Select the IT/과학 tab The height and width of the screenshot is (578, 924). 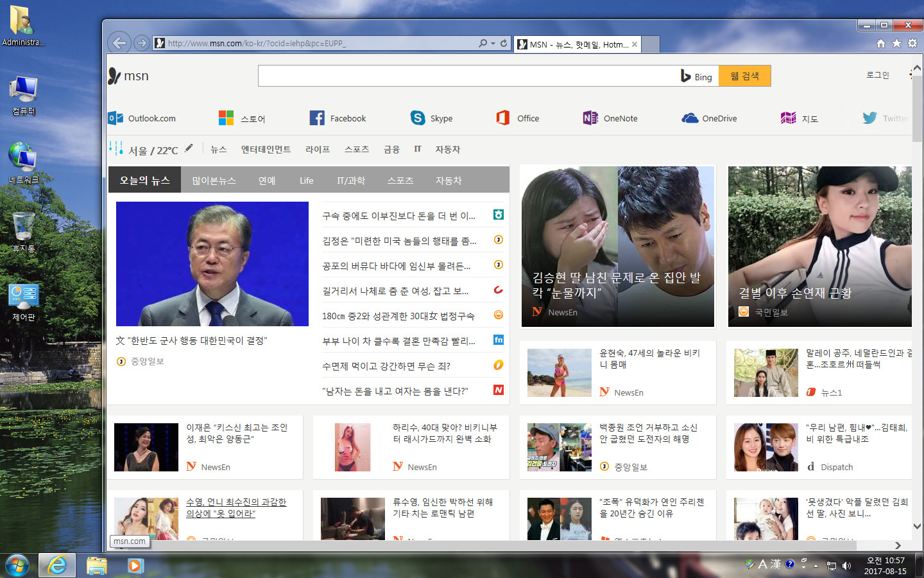tap(351, 180)
